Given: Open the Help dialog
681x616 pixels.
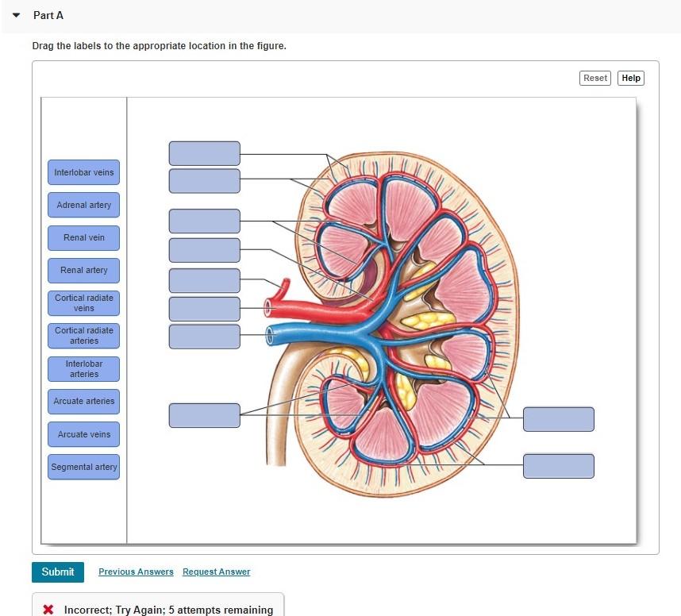Looking at the screenshot, I should (x=630, y=78).
